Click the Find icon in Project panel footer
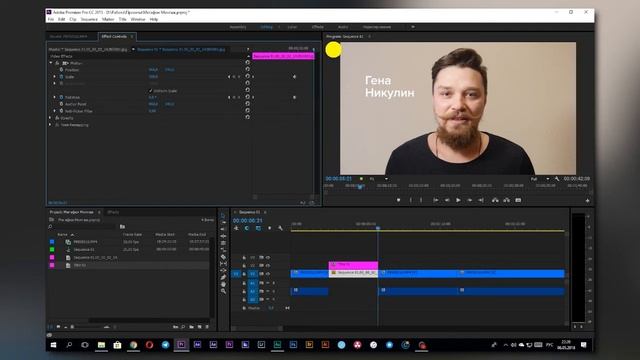Viewport: 640px width, 360px height. point(183,327)
